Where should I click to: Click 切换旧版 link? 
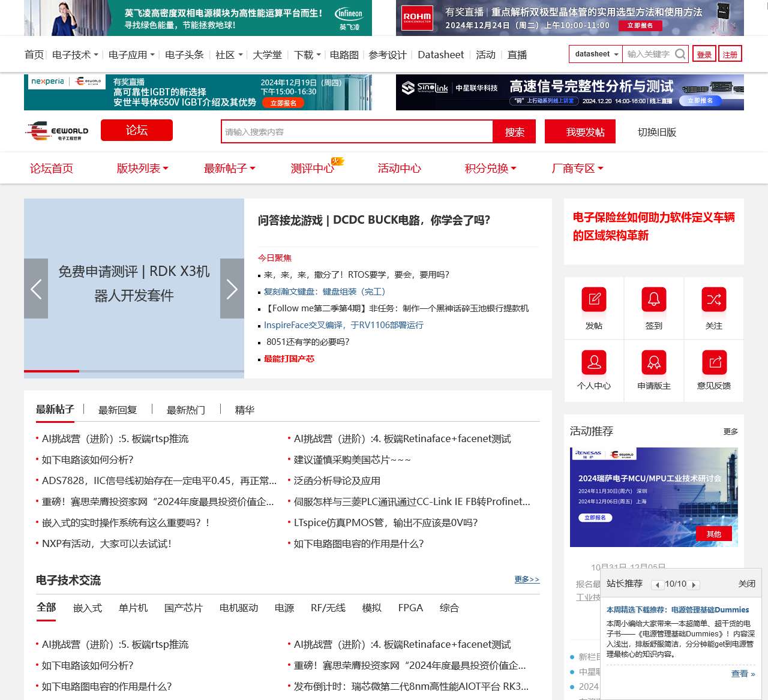pyautogui.click(x=657, y=132)
